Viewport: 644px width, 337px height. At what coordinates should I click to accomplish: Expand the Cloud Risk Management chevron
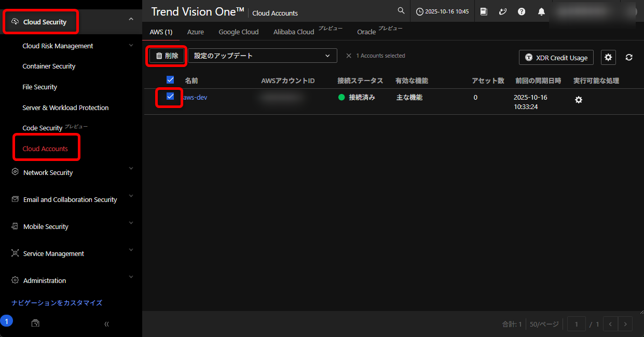pos(131,45)
